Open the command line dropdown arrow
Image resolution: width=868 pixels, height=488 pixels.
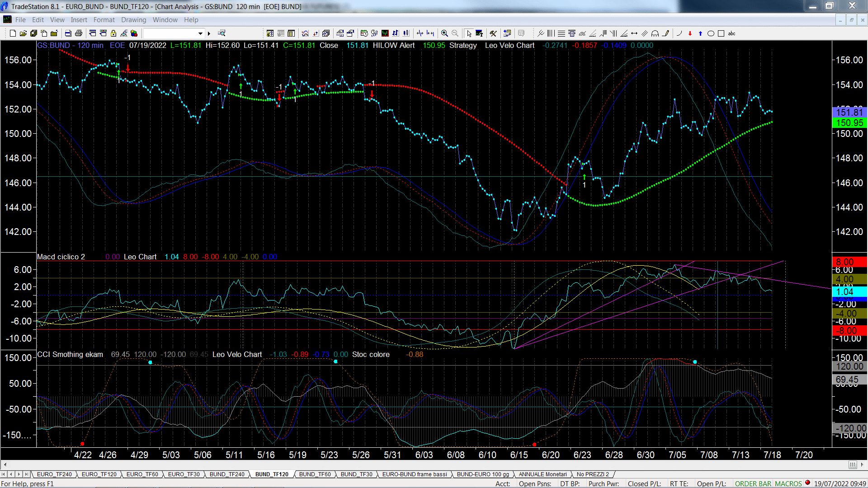coord(200,33)
